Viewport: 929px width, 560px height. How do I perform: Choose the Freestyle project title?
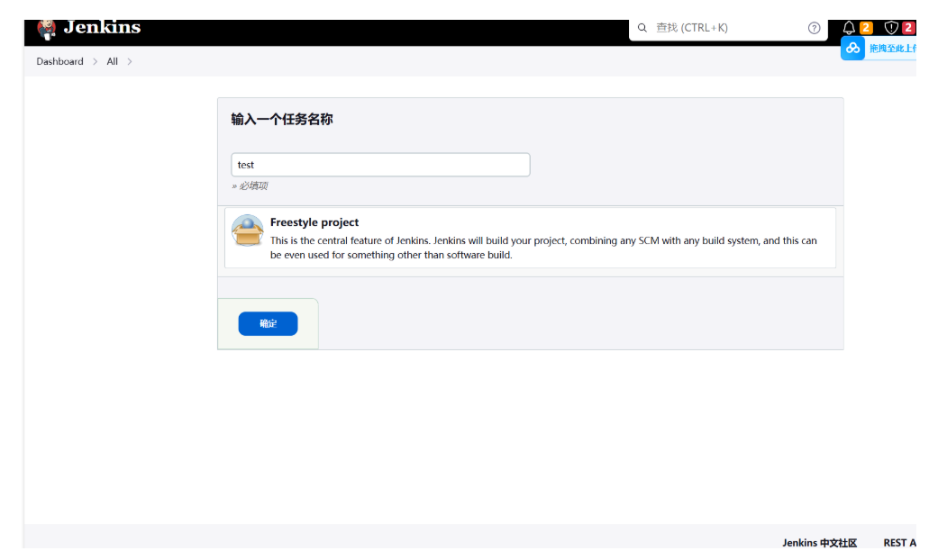tap(314, 222)
